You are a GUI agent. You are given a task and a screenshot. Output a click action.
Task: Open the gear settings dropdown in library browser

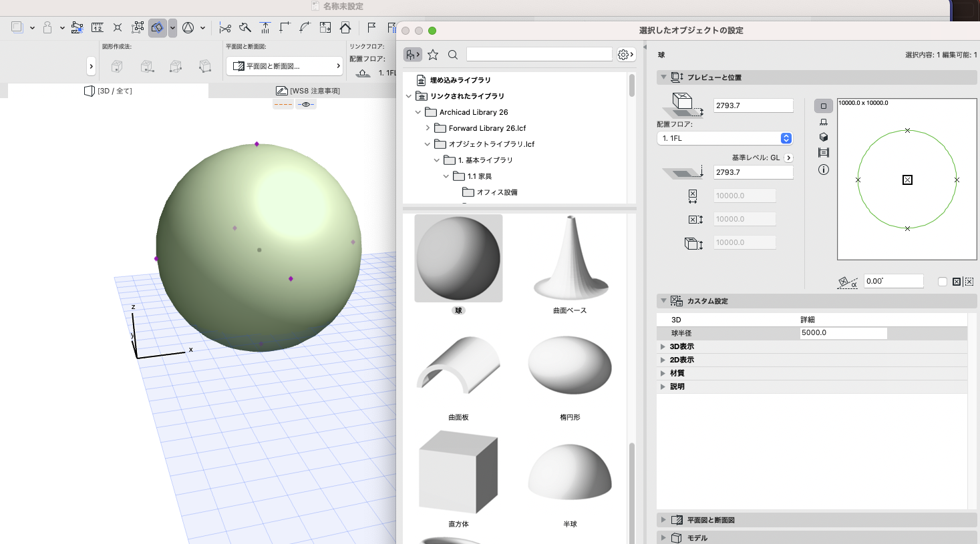(626, 55)
